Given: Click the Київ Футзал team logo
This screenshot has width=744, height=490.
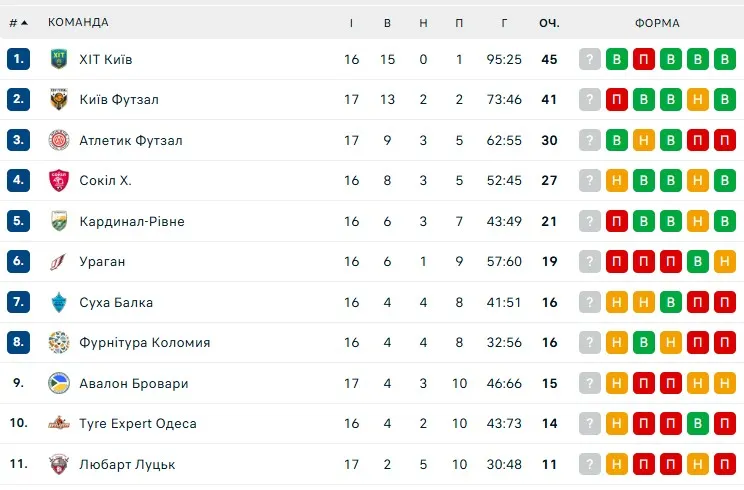Looking at the screenshot, I should 59,100.
